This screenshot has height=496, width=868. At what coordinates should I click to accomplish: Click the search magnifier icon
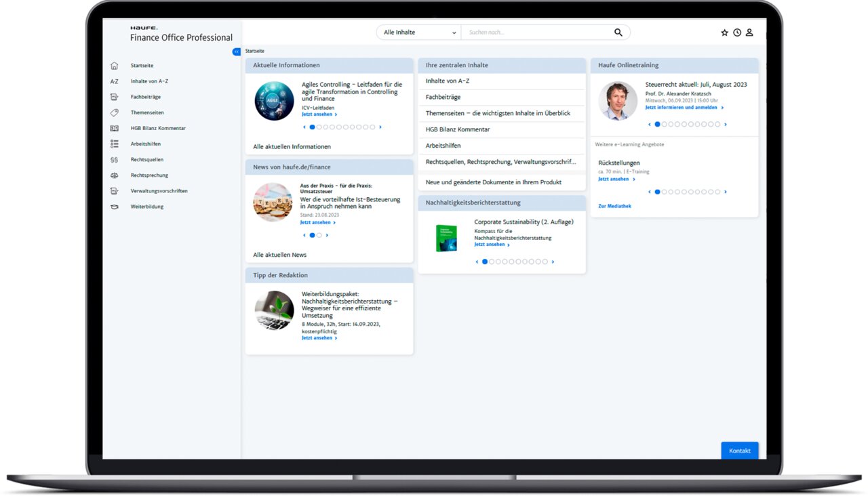pos(618,33)
